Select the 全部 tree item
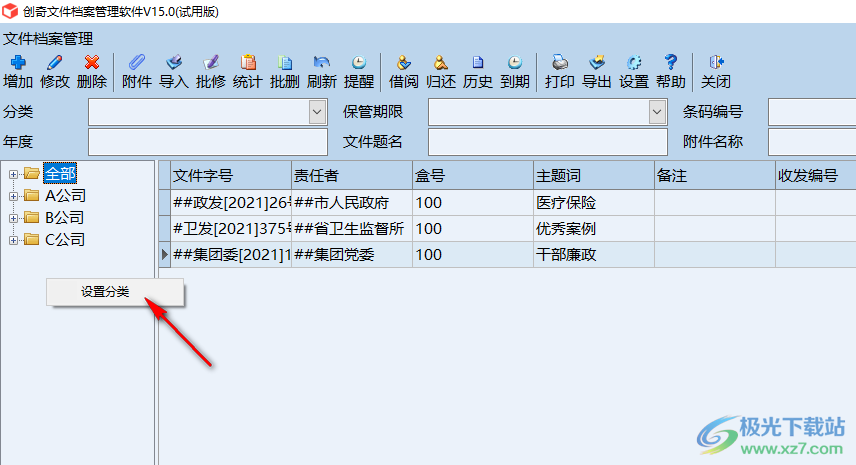The width and height of the screenshot is (856, 465). click(x=60, y=174)
